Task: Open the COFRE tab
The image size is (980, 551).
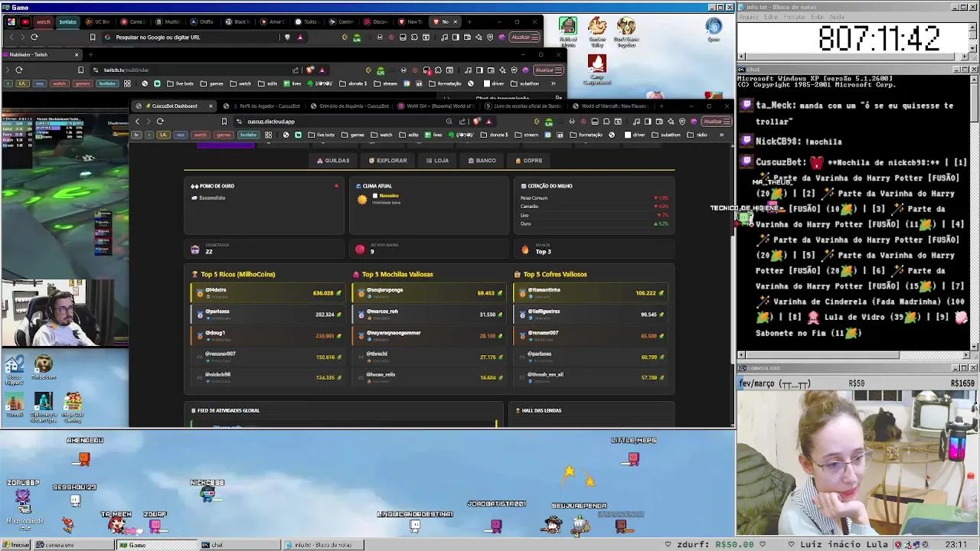Action: 528,161
